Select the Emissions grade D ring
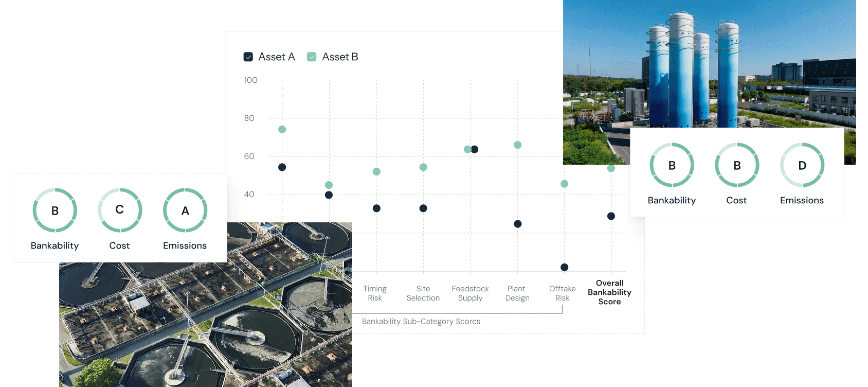868x387 pixels. pos(802,165)
